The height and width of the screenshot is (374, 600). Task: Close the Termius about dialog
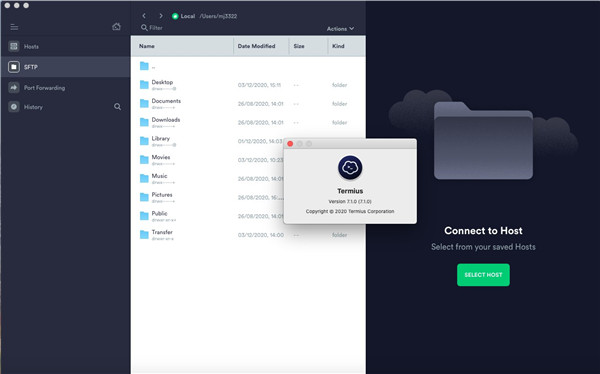290,144
